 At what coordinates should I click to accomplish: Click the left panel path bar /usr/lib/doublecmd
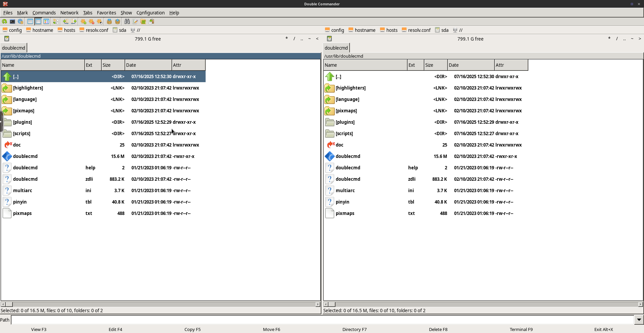[161, 56]
